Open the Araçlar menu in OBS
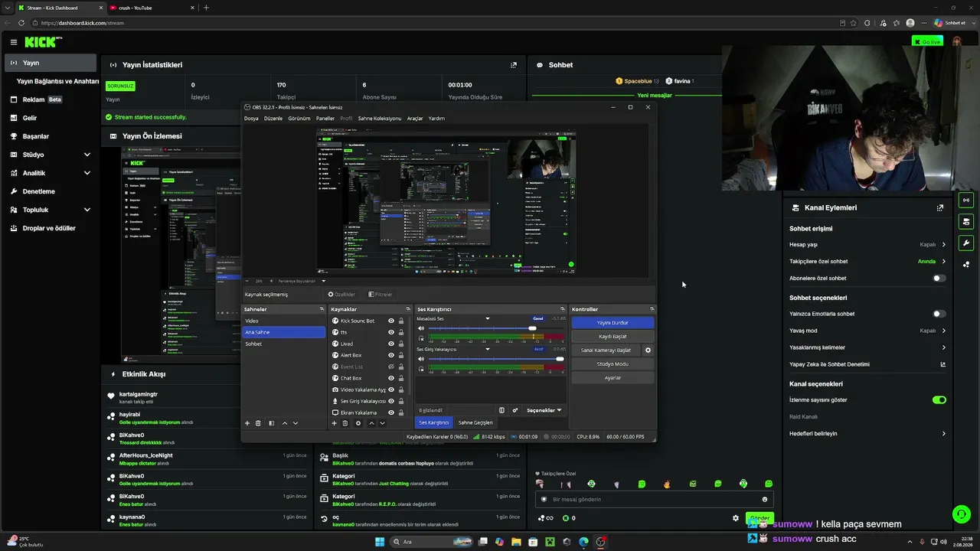980x551 pixels. (415, 119)
